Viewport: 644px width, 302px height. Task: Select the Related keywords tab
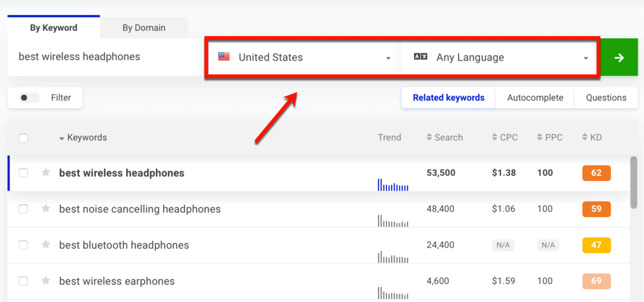coord(448,98)
